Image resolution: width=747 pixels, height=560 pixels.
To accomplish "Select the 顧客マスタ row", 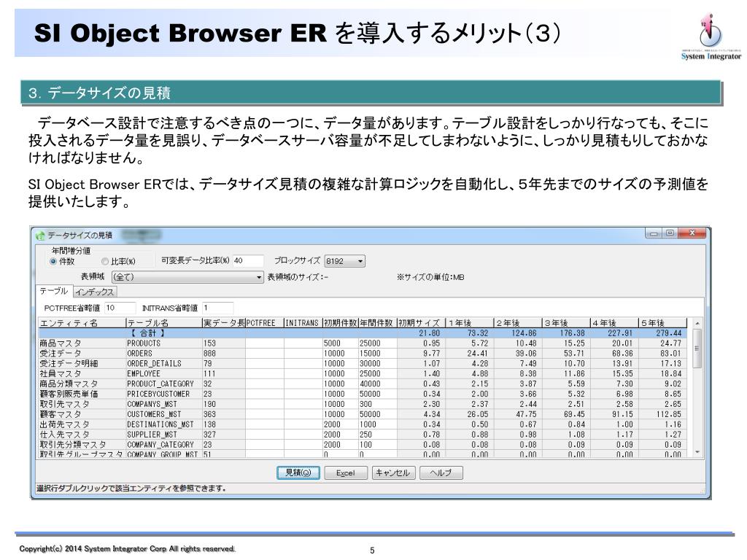I will point(363,414).
